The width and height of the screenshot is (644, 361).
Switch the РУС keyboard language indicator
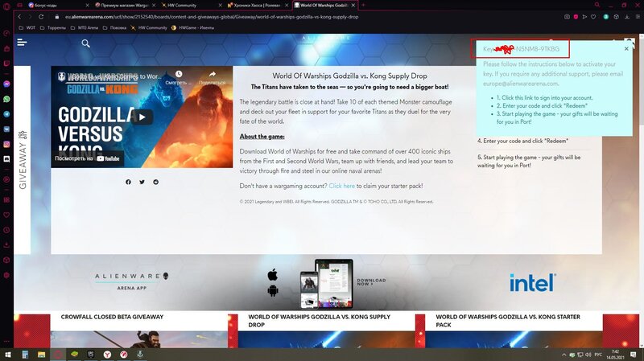(x=598, y=355)
